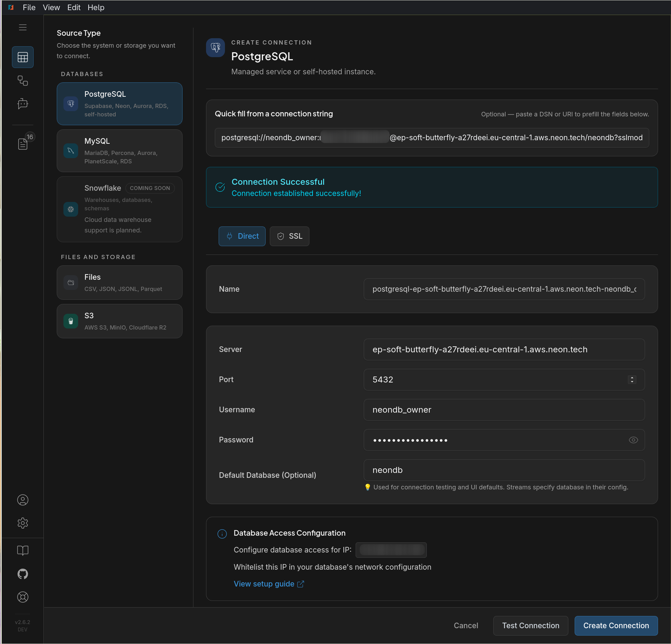The image size is (671, 644).
Task: Click the COMING SOON badge on Snowflake
Action: (x=150, y=188)
